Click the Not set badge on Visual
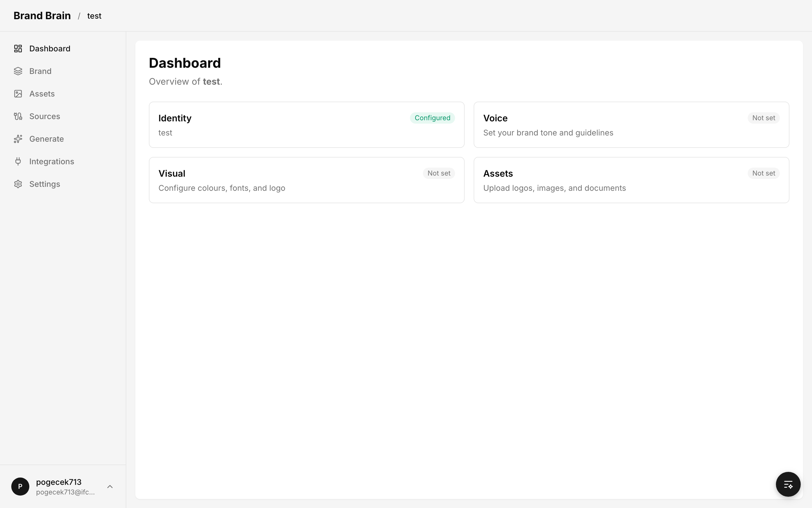This screenshot has width=812, height=508. (438, 173)
